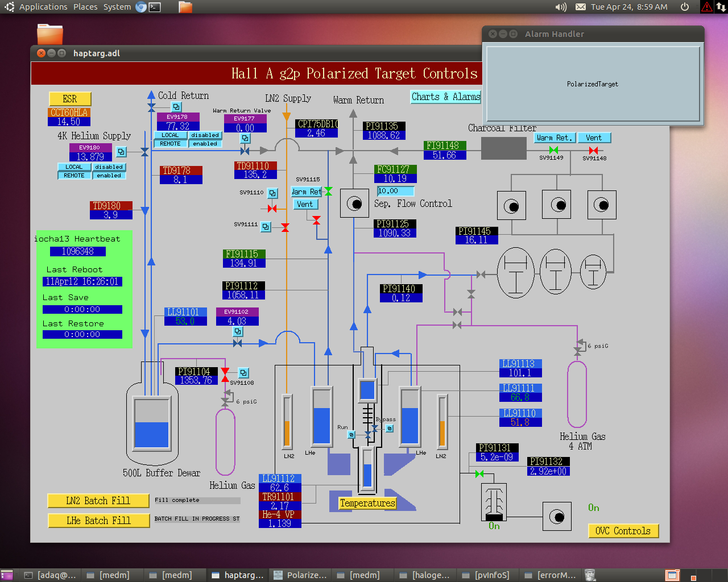Launch the Chromium browser from the top panel
Viewport: 728px width, 582px height.
(141, 7)
